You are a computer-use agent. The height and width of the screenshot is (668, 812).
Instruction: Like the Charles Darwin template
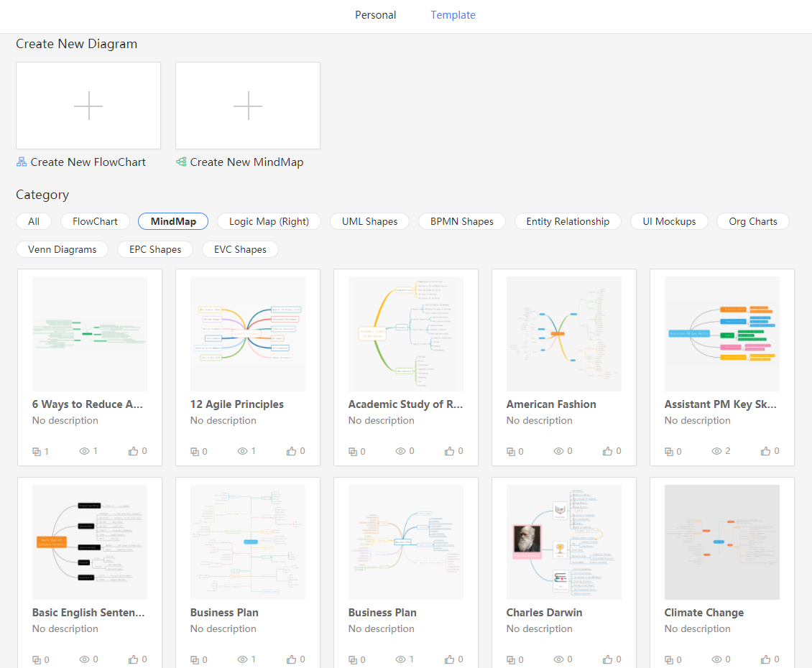tap(607, 659)
